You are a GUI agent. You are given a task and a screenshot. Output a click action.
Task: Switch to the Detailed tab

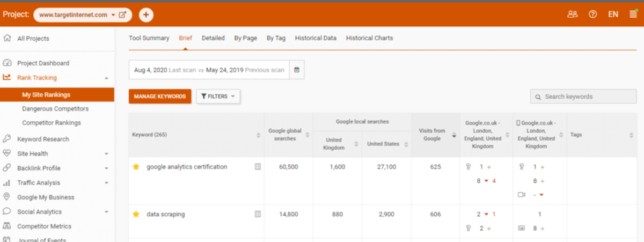213,38
